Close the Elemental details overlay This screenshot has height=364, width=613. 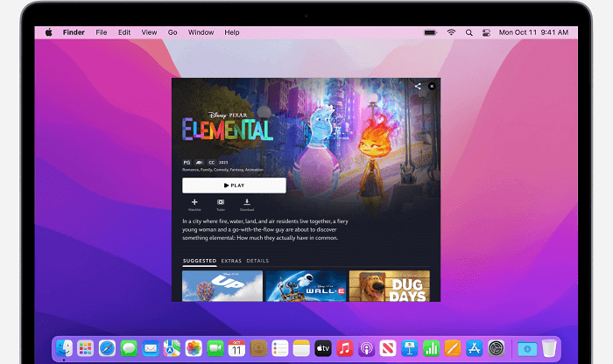[432, 87]
